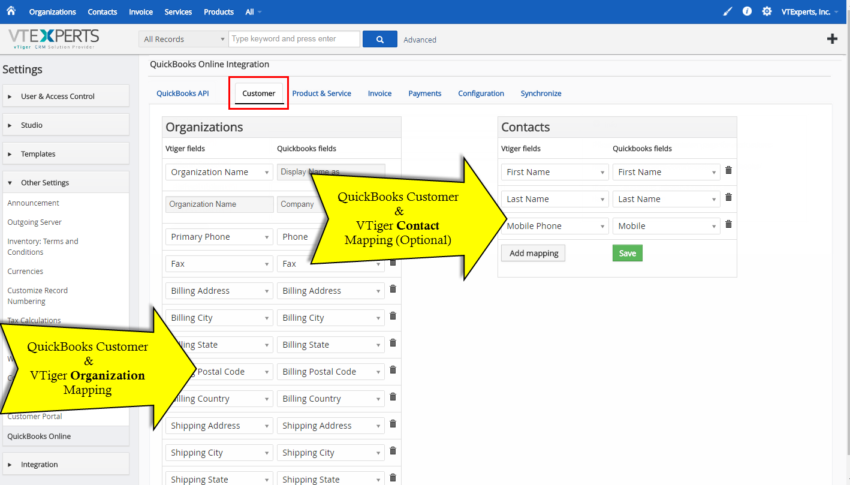
Task: Delete the Shipping City mapping row
Action: point(393,451)
